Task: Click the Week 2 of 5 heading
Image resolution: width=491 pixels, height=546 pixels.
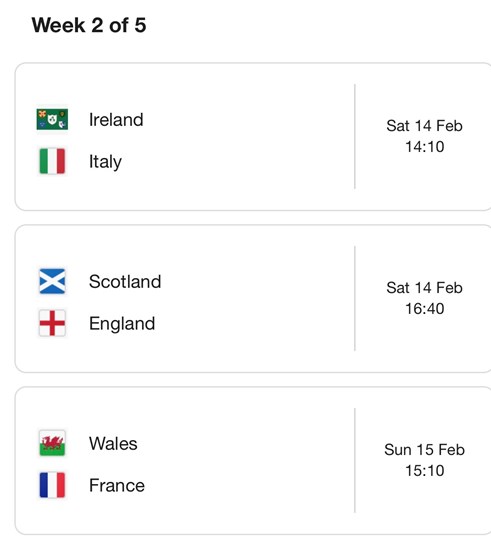Action: [x=89, y=25]
